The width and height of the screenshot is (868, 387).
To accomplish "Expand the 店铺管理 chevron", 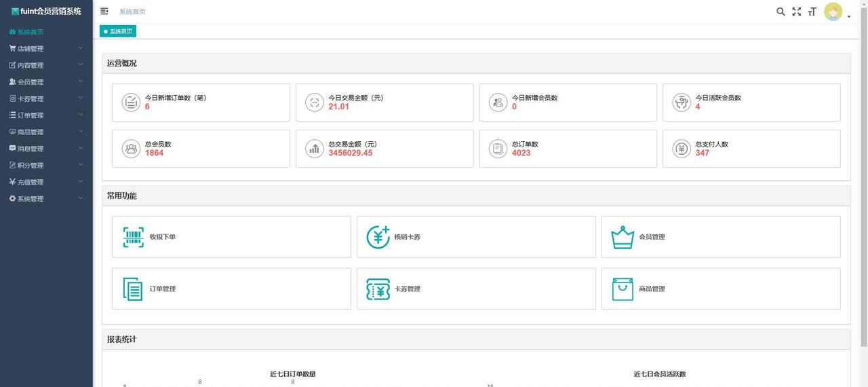I will coord(81,48).
